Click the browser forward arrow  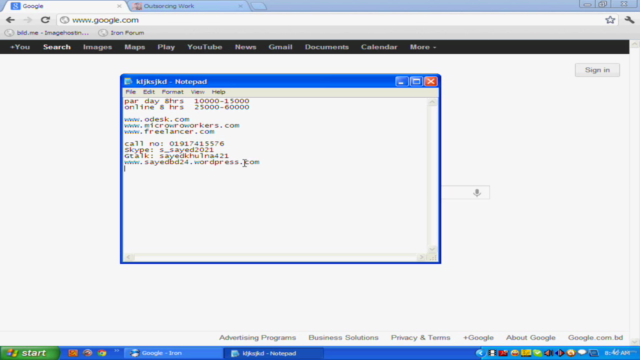(x=27, y=20)
